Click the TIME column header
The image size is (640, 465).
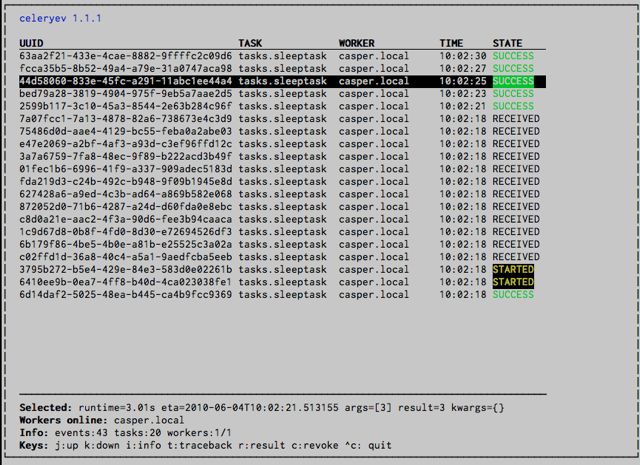tap(451, 43)
